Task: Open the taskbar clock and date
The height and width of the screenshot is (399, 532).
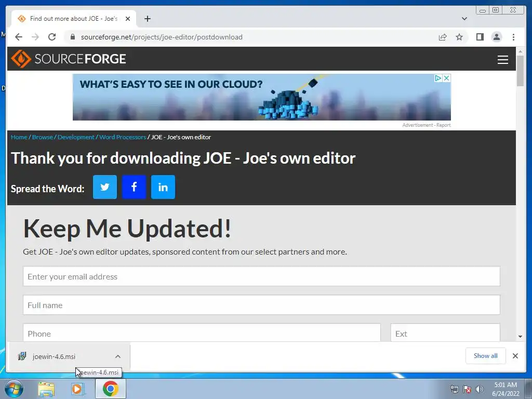Action: coord(506,389)
